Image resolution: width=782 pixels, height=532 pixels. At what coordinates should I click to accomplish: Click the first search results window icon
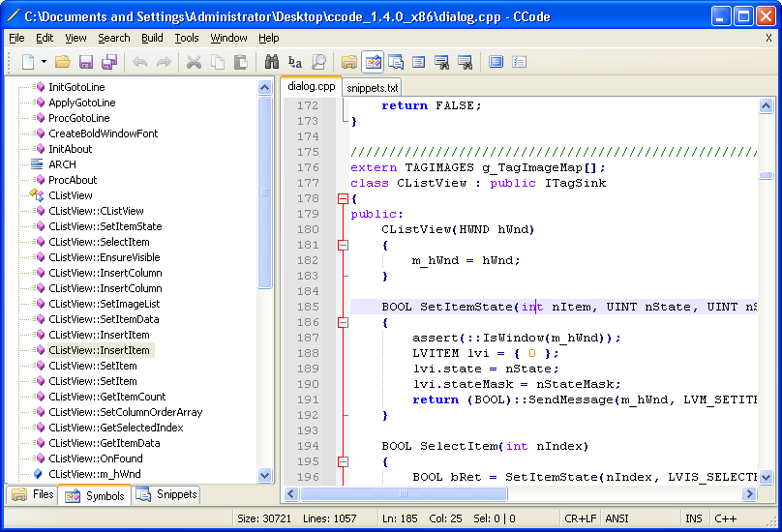[x=442, y=62]
